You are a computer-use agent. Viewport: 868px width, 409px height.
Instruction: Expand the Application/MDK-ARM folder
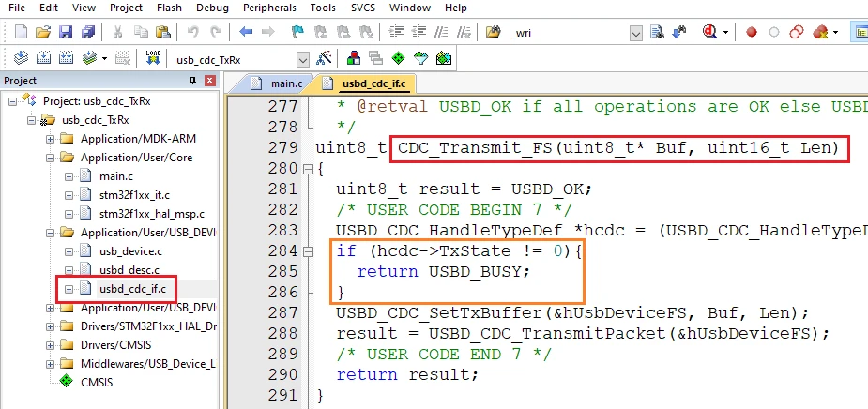(50, 139)
